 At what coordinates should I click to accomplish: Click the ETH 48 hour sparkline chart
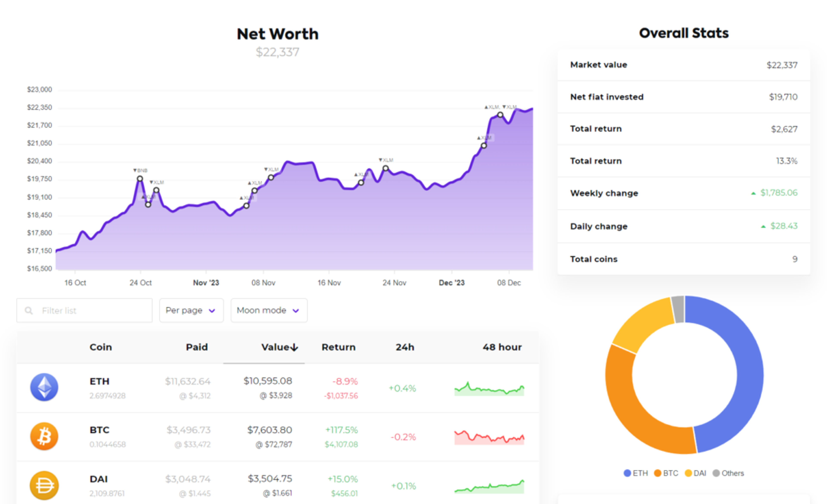click(x=489, y=389)
